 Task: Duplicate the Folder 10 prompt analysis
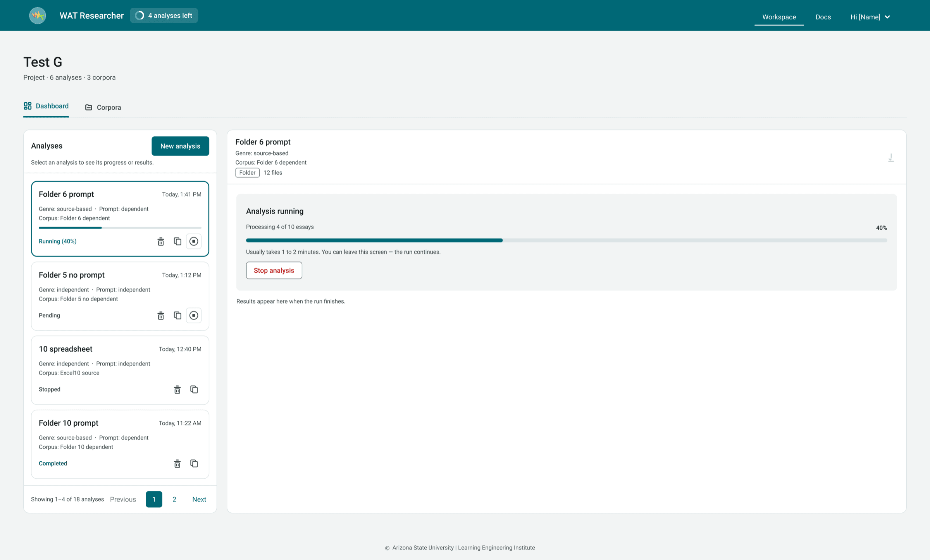tap(194, 463)
